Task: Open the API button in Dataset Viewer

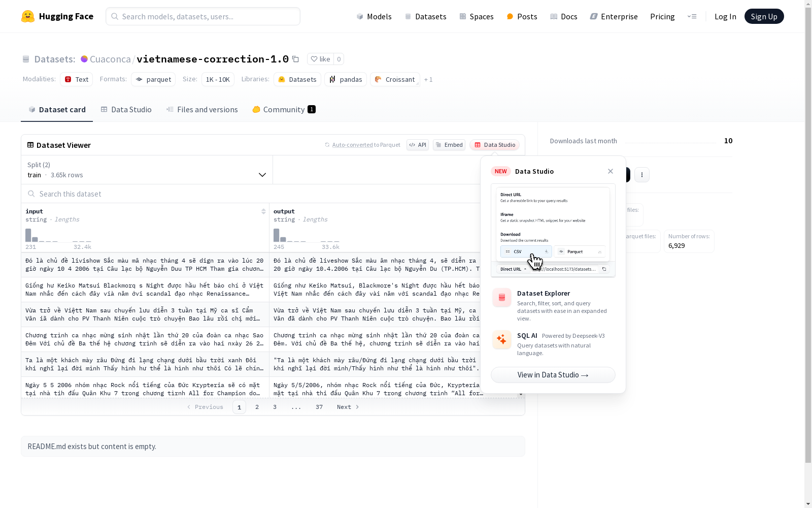Action: point(418,145)
